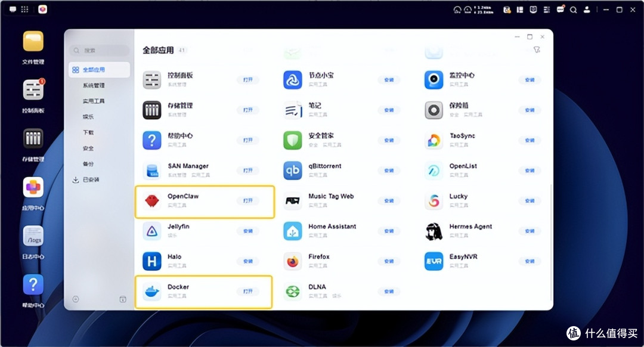Install Halo with its 安装 button
This screenshot has width=644, height=347.
pyautogui.click(x=247, y=261)
